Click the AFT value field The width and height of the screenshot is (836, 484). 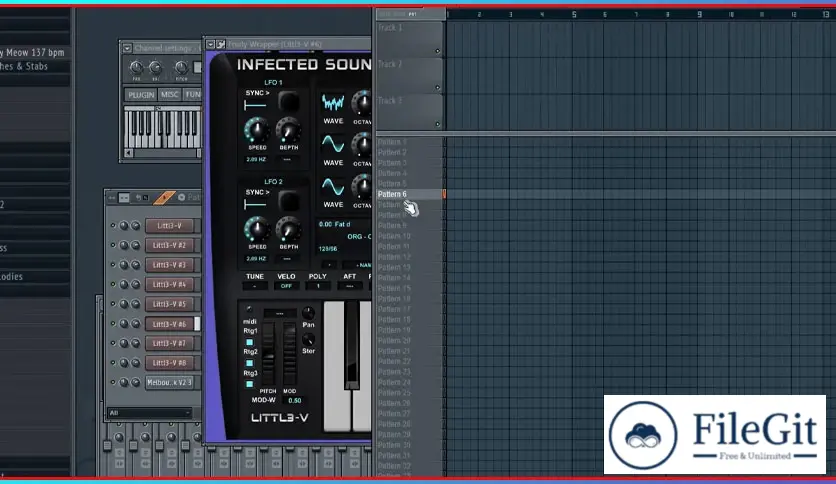pos(349,286)
